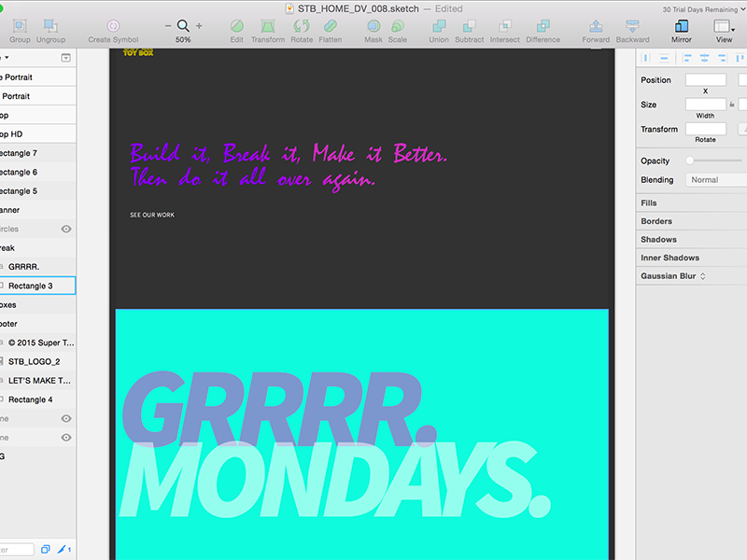Image resolution: width=747 pixels, height=560 pixels.
Task: Move the layer Forward
Action: pos(596,31)
